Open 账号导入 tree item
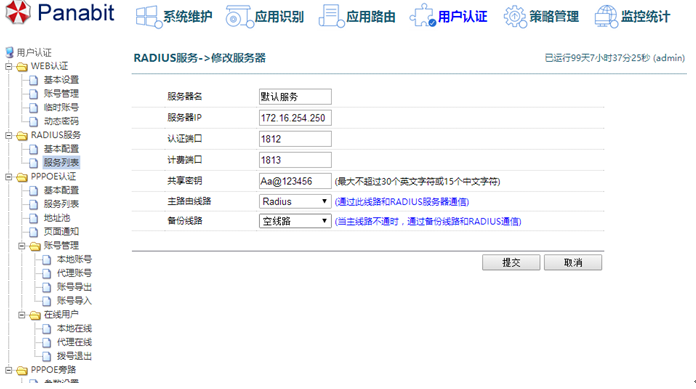 click(x=74, y=301)
